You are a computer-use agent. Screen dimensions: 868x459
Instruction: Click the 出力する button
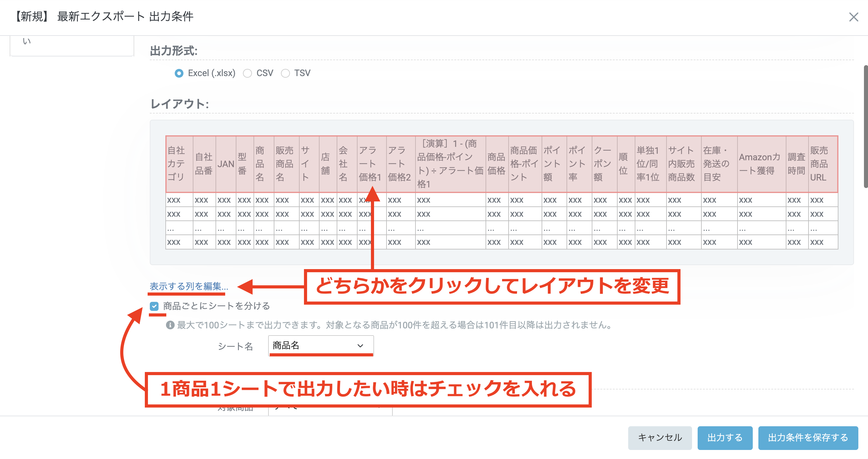click(x=724, y=437)
